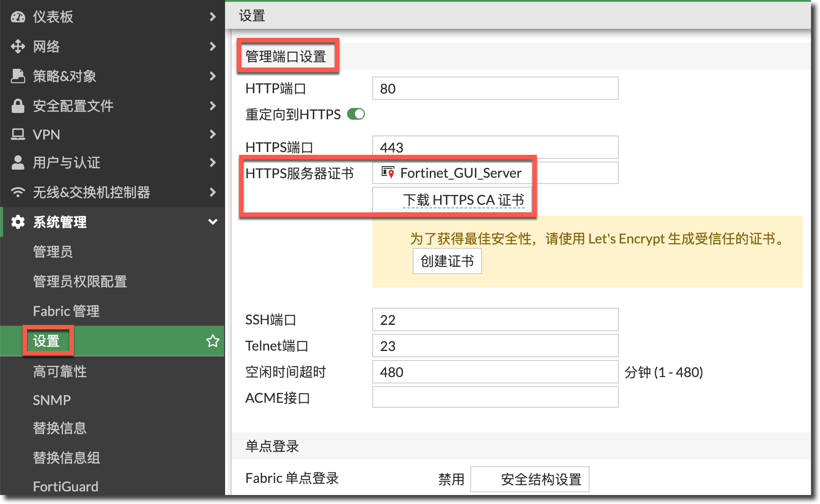Click the wireless controller Wi-Fi icon
This screenshot has width=820, height=504.
(x=18, y=192)
